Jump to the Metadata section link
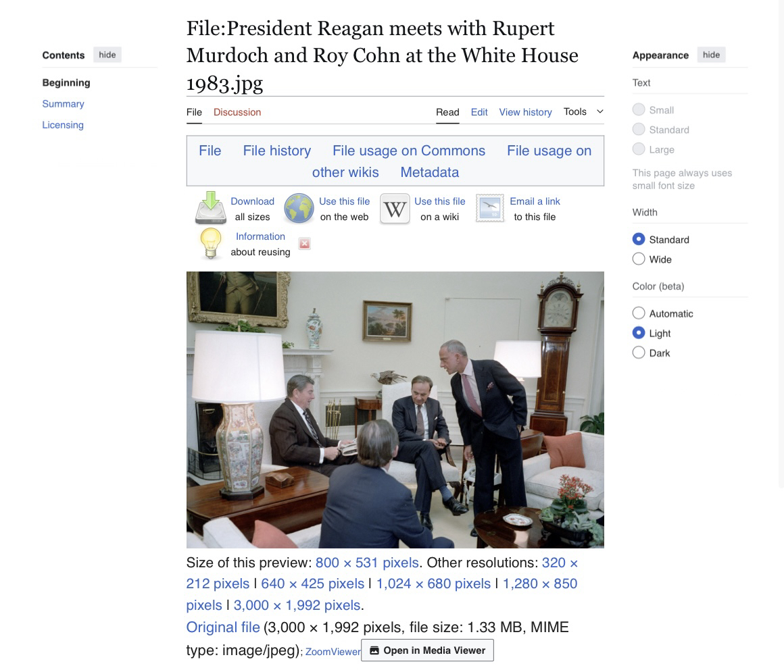This screenshot has width=784, height=672. click(x=429, y=172)
